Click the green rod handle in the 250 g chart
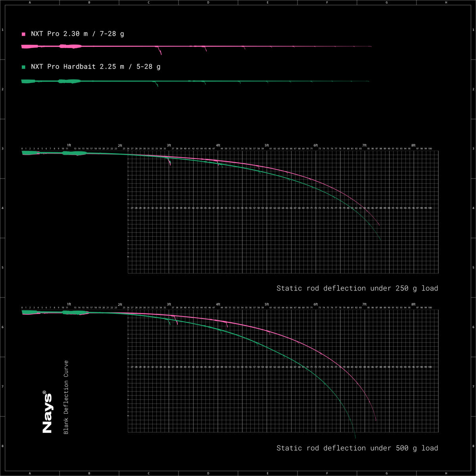 tap(54, 153)
